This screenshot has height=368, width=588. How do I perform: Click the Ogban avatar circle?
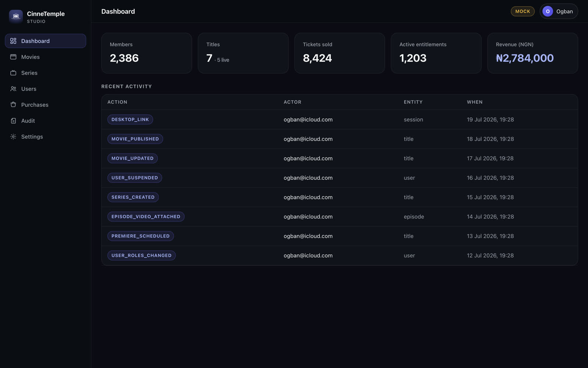coord(548,11)
